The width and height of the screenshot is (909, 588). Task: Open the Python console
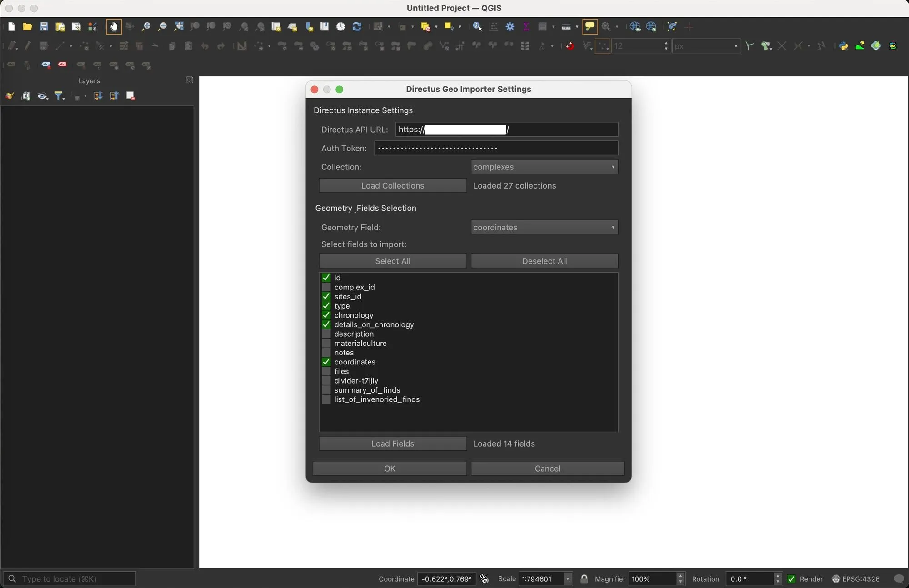pos(843,46)
